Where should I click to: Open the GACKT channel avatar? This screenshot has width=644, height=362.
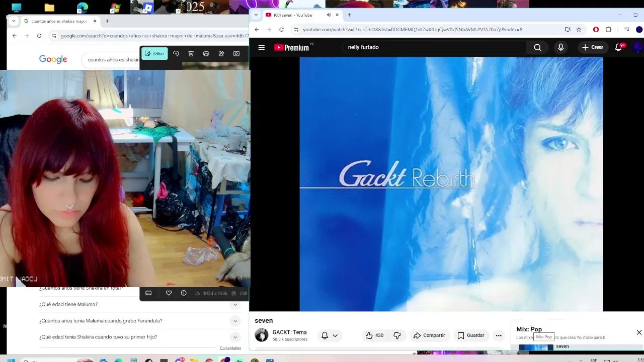[262, 335]
